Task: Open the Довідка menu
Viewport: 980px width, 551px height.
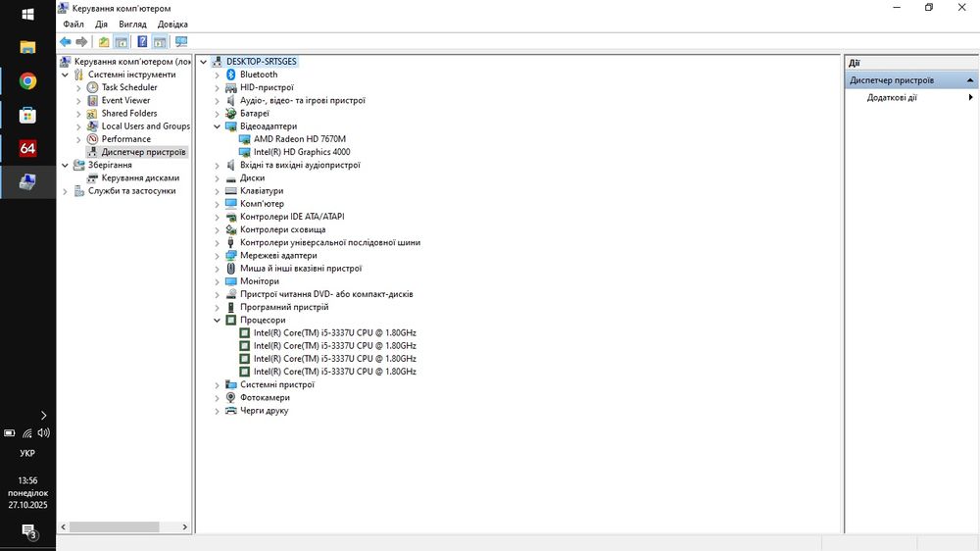Action: pyautogui.click(x=172, y=25)
